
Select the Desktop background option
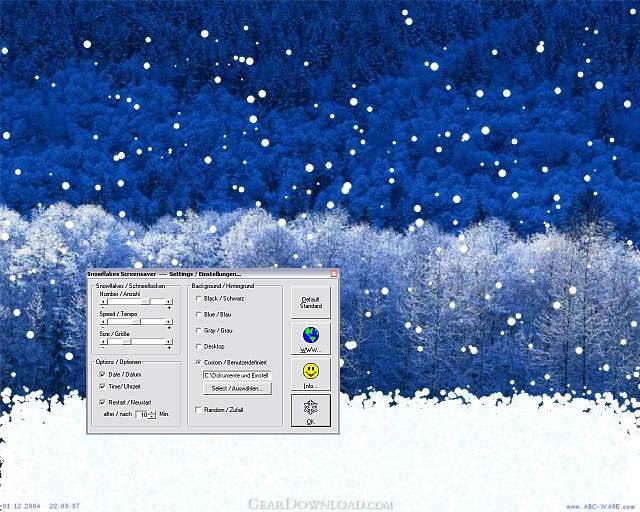[x=198, y=346]
